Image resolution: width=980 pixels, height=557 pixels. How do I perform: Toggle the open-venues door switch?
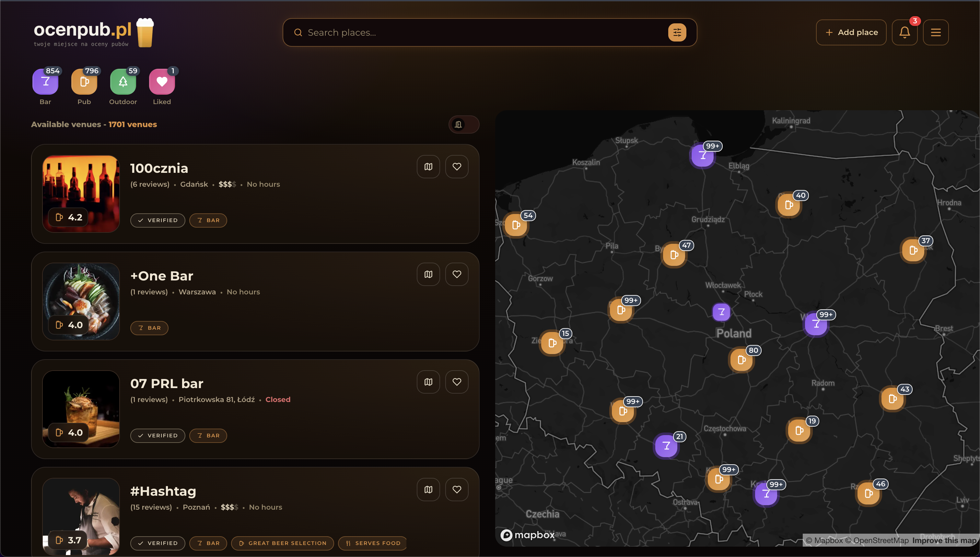click(464, 124)
